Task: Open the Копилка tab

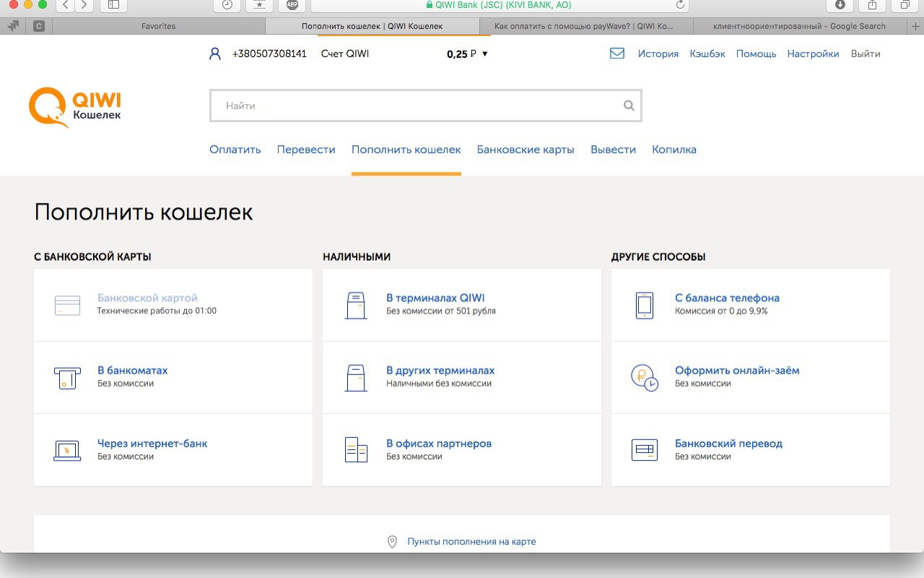Action: click(674, 150)
